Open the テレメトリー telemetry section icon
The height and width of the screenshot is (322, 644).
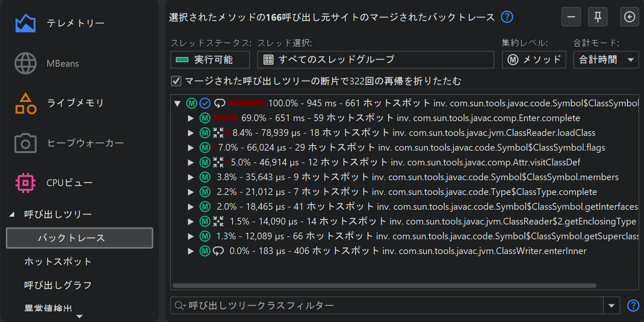click(25, 23)
